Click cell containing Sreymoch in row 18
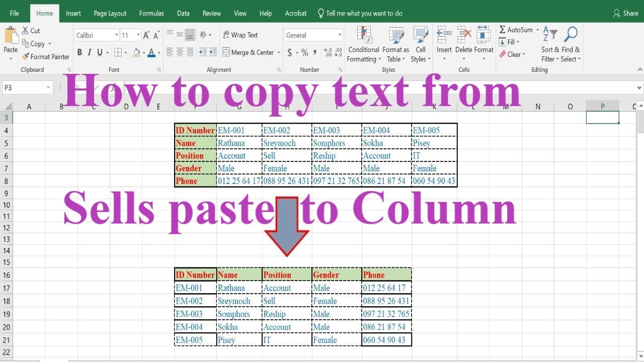Image resolution: width=644 pixels, height=362 pixels. [239, 301]
